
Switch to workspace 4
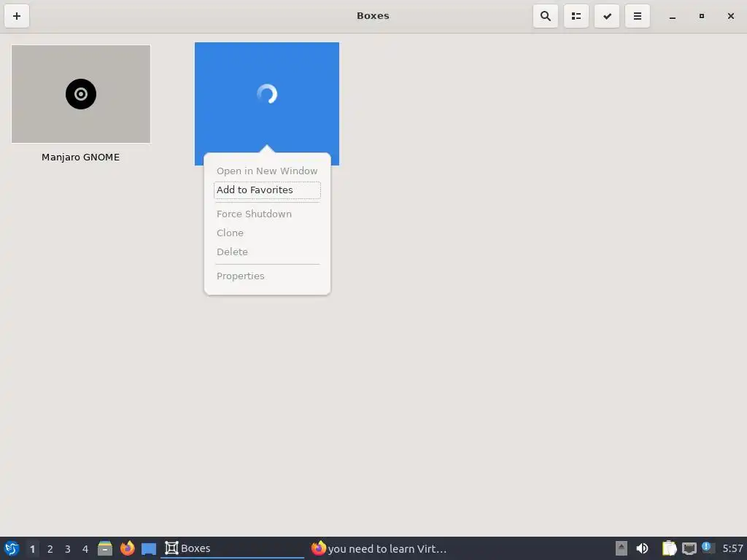(85, 549)
